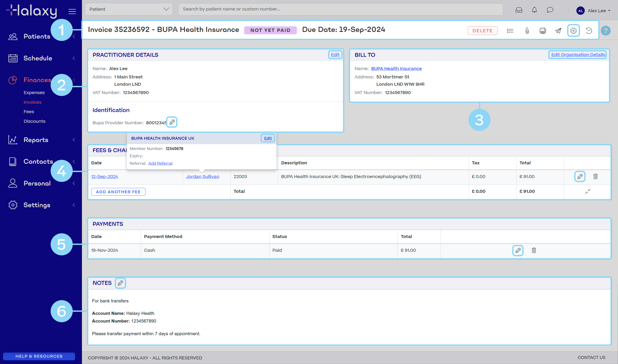Click the Alex Lee avatar
Image resolution: width=618 pixels, height=364 pixels.
tap(580, 10)
